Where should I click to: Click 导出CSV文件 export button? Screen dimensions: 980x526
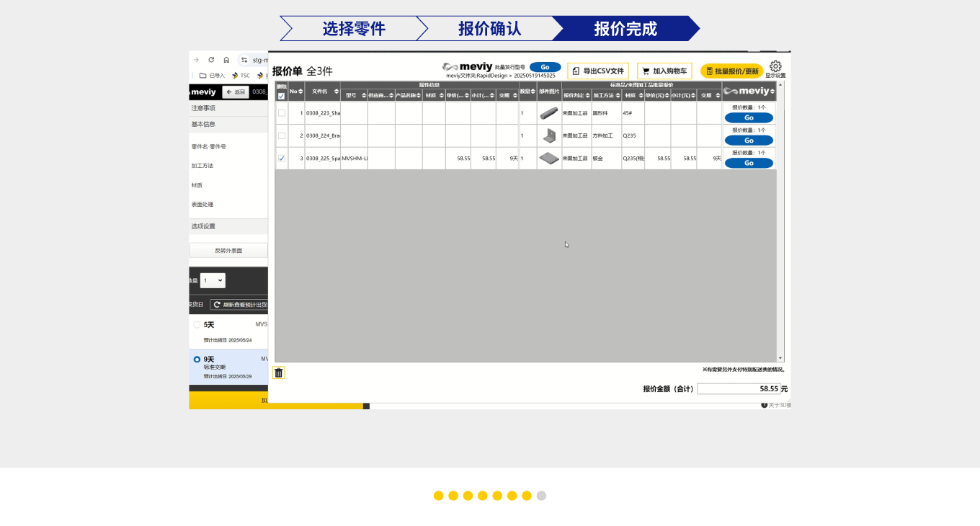tap(597, 71)
